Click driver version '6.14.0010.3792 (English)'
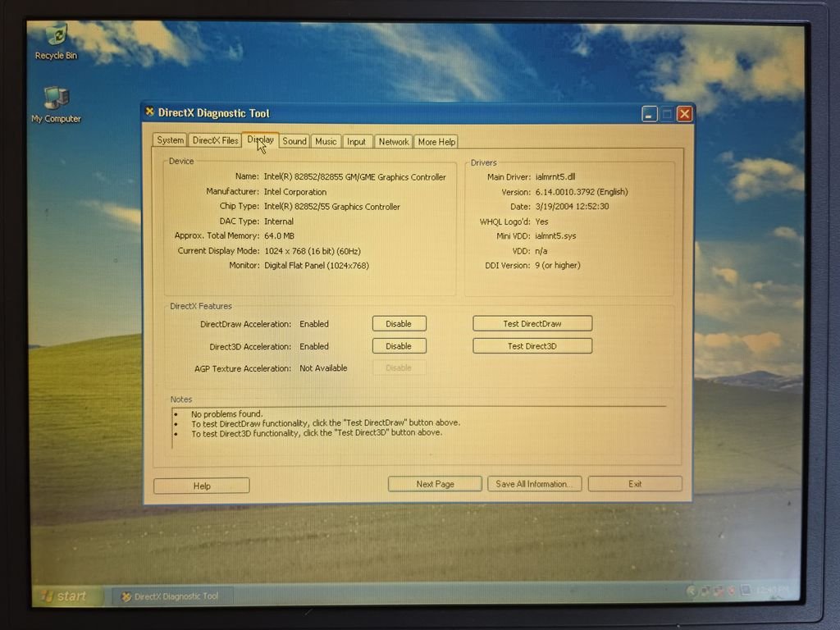Viewport: 840px width, 630px height. [x=582, y=192]
